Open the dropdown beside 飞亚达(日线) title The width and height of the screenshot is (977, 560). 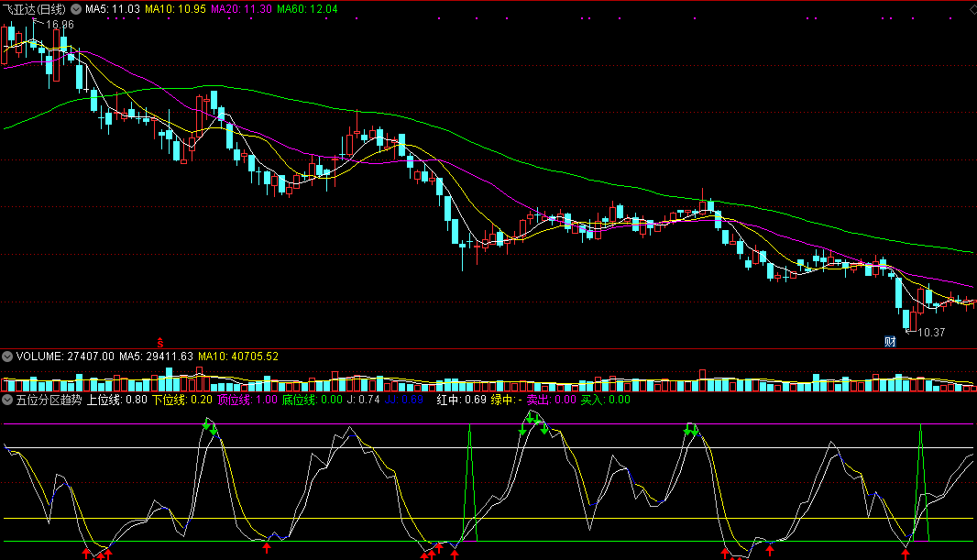(x=76, y=9)
